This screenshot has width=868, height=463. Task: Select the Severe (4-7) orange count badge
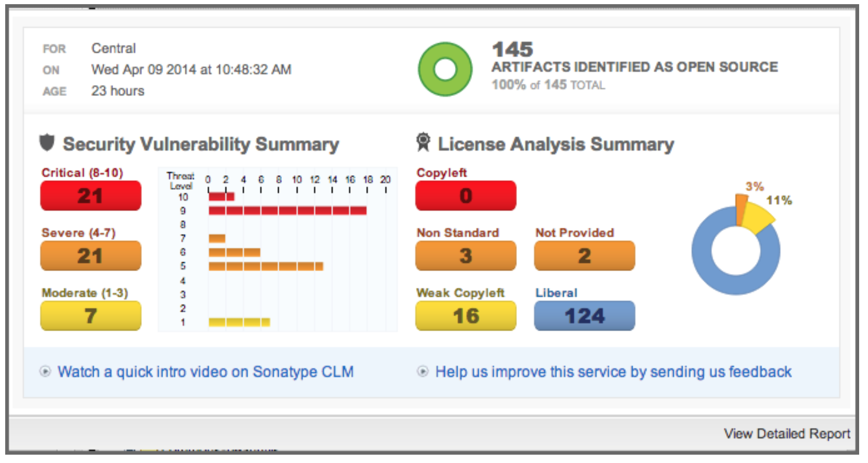pyautogui.click(x=91, y=256)
